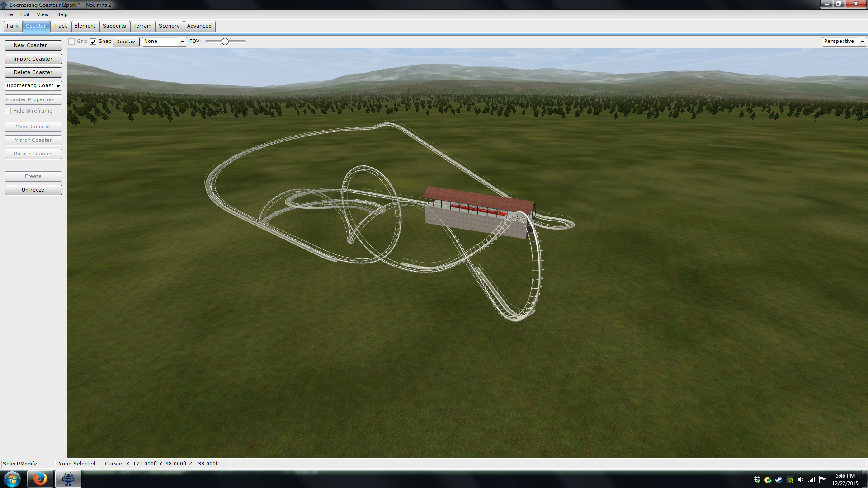Click the New Coaster button
Image resolution: width=868 pixels, height=488 pixels.
(x=33, y=45)
